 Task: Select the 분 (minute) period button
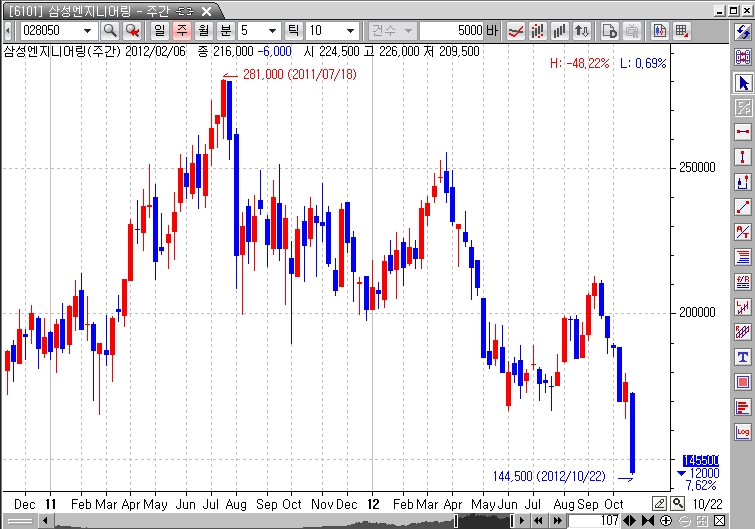225,31
